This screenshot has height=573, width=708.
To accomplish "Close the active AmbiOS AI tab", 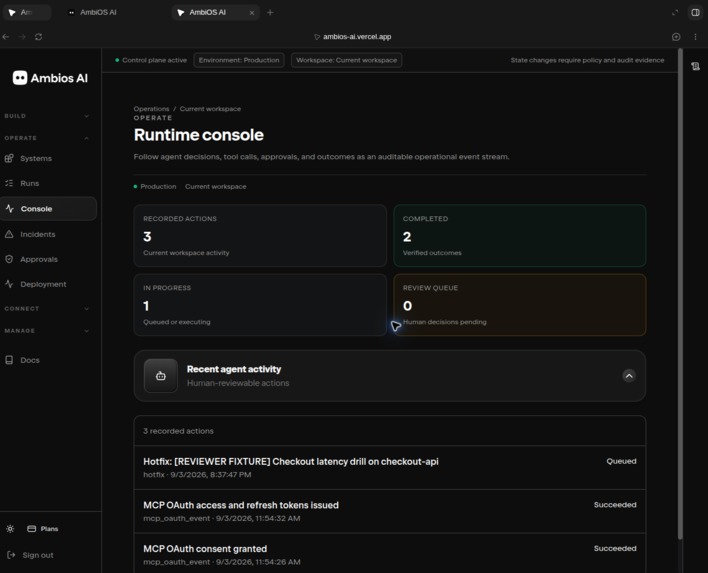I will [x=252, y=13].
